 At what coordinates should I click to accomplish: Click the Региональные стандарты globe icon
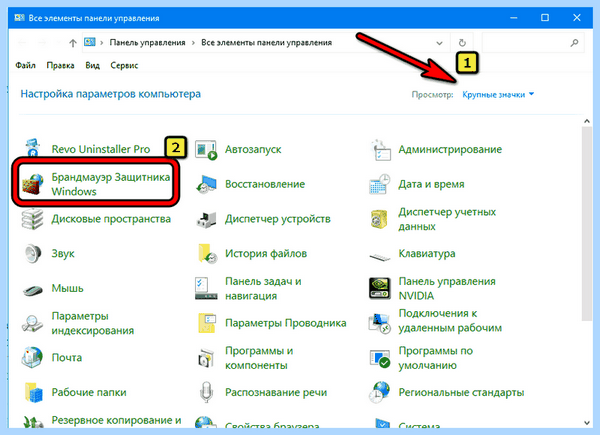380,392
